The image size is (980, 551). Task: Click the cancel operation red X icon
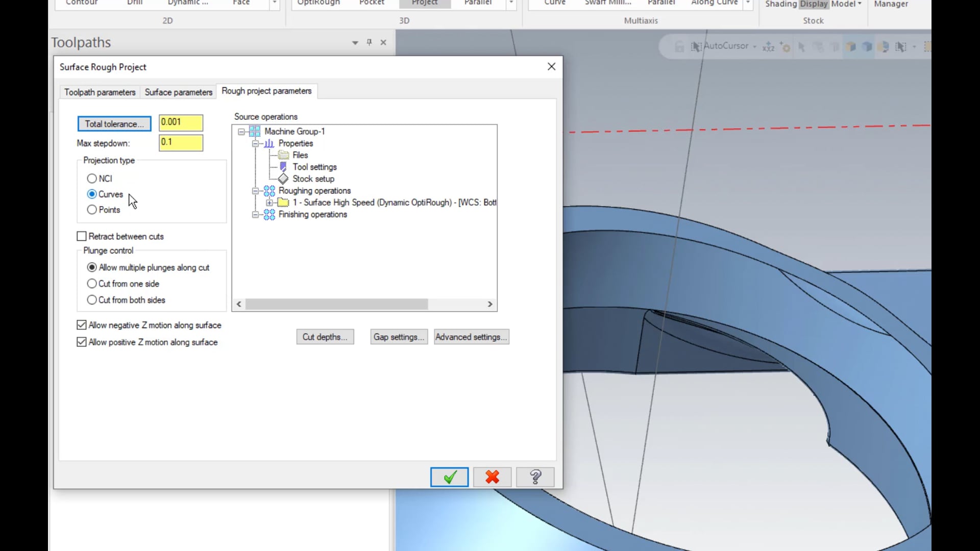click(492, 477)
